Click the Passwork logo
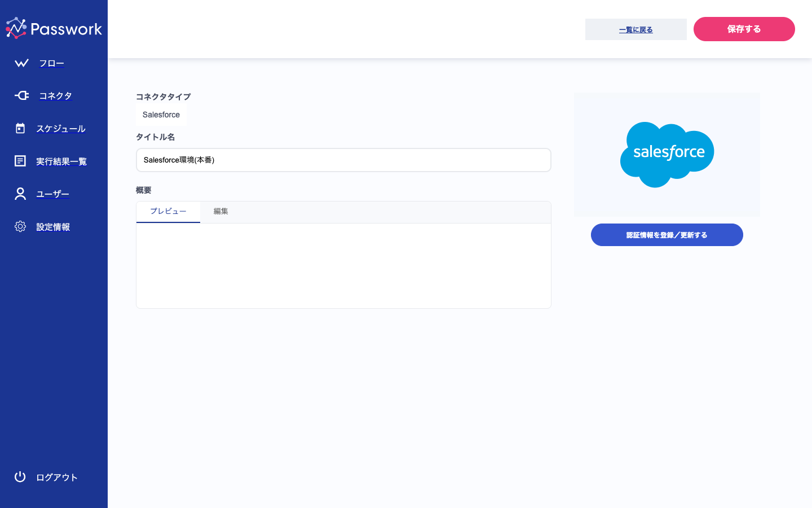 point(54,28)
